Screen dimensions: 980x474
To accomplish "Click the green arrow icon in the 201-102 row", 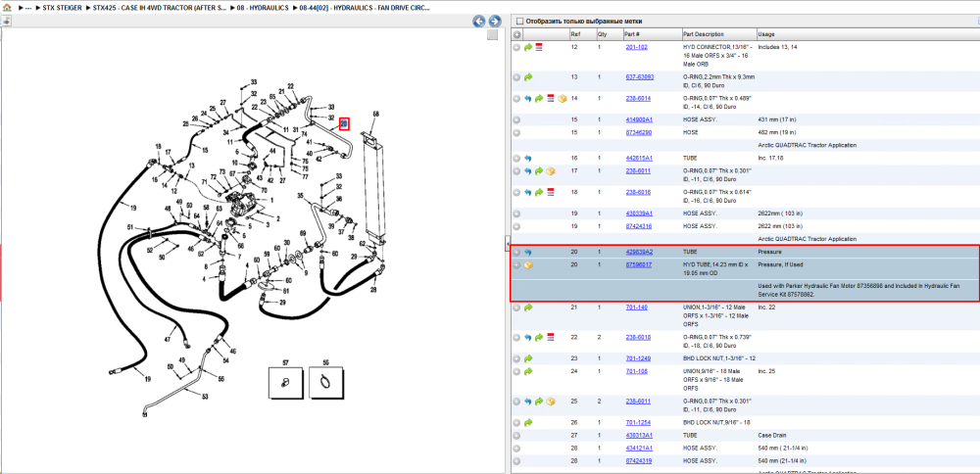I will pos(528,47).
